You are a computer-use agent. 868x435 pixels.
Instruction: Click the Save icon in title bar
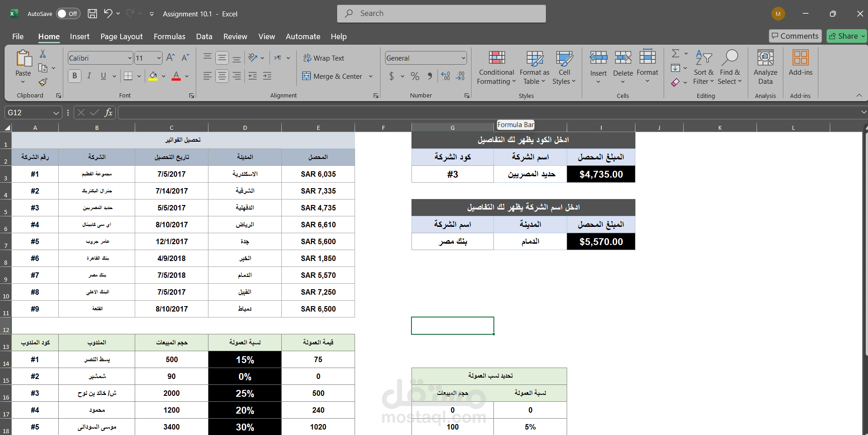[x=92, y=14]
